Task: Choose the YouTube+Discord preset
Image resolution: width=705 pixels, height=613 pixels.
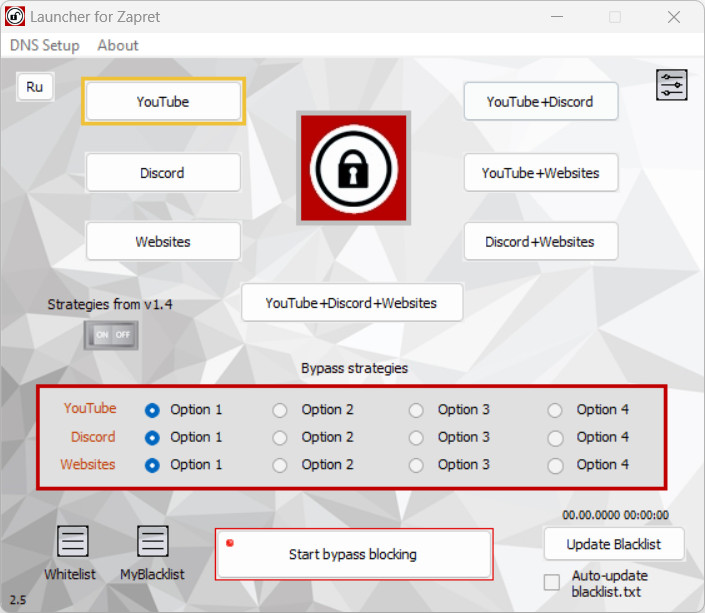Action: [541, 101]
